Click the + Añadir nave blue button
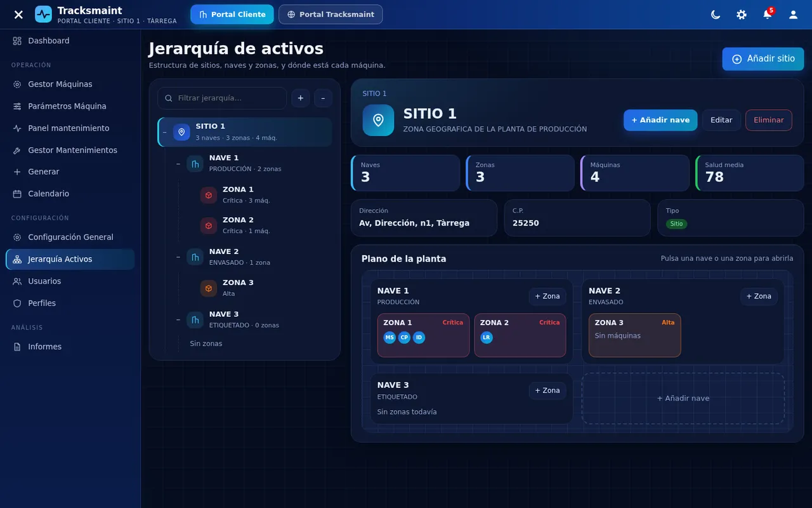This screenshot has height=508, width=812. [x=660, y=120]
